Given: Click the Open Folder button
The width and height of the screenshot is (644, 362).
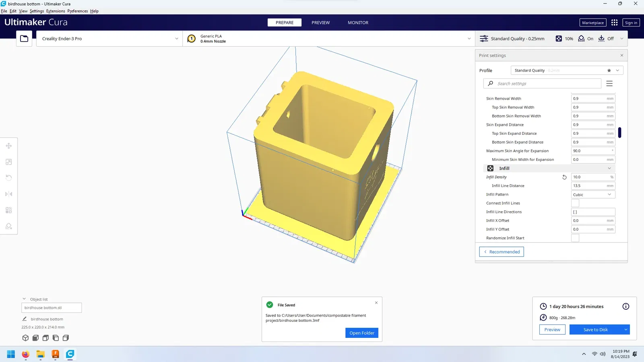Looking at the screenshot, I should (362, 333).
